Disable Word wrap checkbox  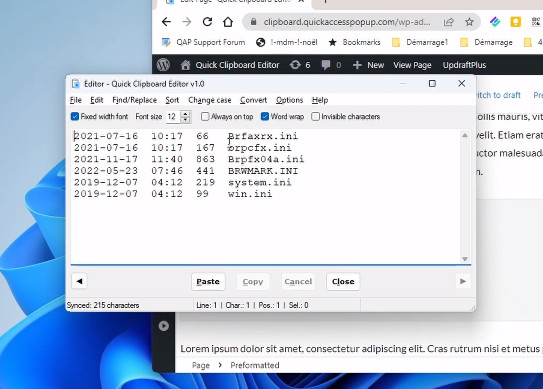point(265,116)
